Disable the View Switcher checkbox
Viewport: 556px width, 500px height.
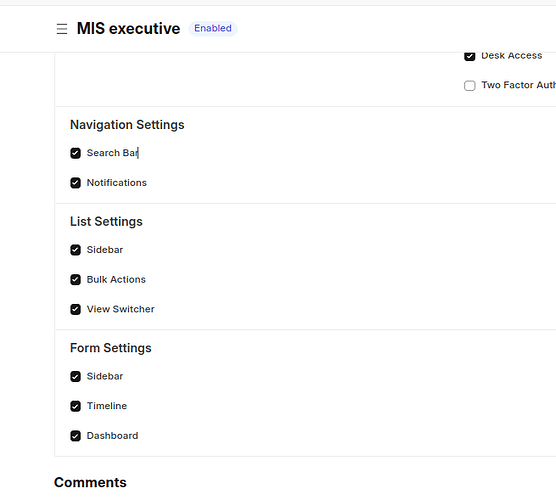point(75,309)
